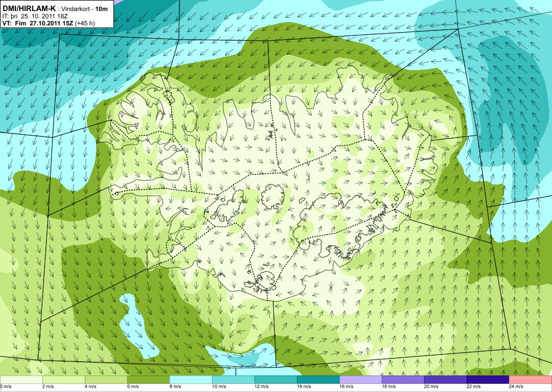This screenshot has height=392, width=552.
Task: Click the "10 m/s" legend label
Action: point(219,386)
